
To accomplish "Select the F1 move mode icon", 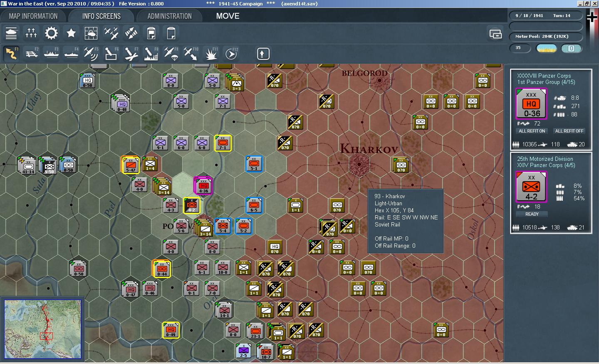I will (11, 54).
